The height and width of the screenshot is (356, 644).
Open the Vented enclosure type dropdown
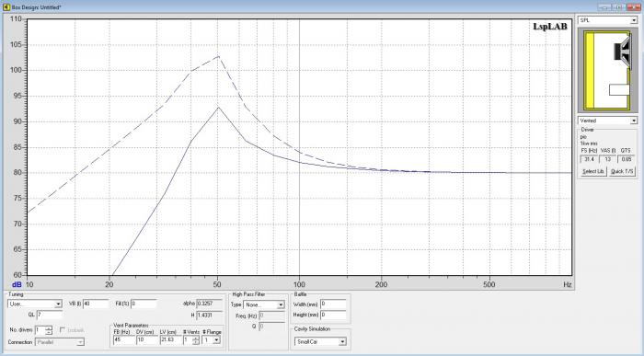tap(607, 121)
